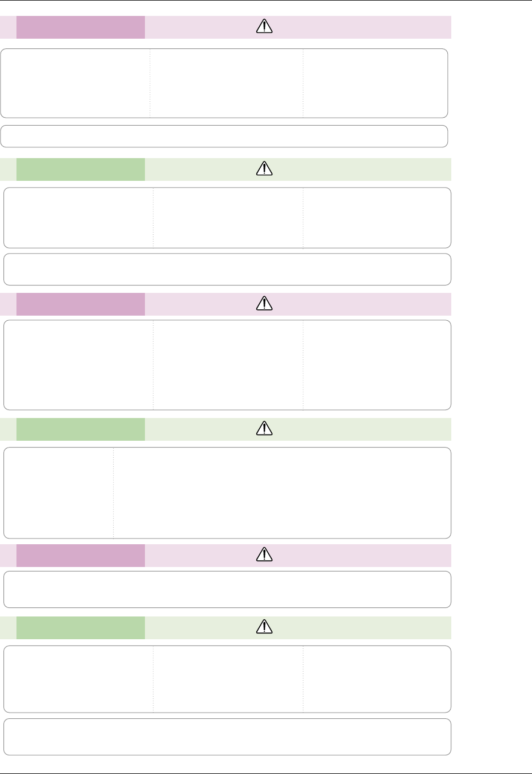The height and width of the screenshot is (774, 532).
Task: Click left column under bottom green header
Action: 78,679
